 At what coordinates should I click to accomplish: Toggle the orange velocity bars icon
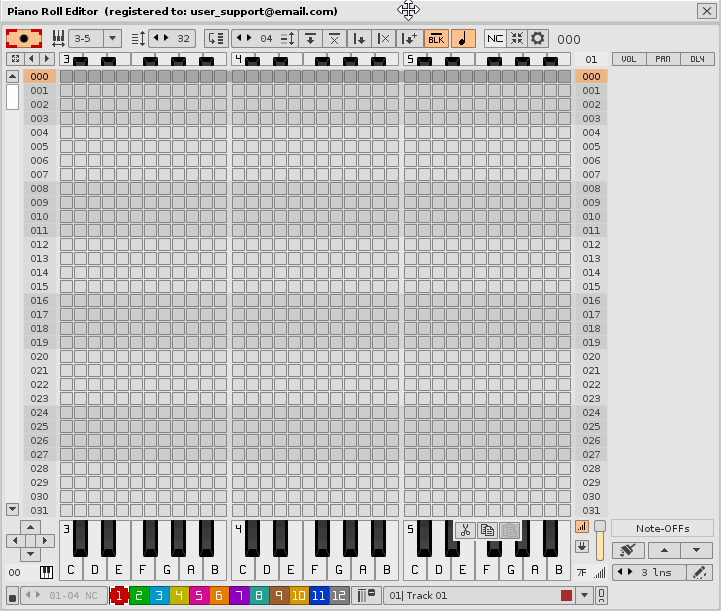click(x=582, y=527)
